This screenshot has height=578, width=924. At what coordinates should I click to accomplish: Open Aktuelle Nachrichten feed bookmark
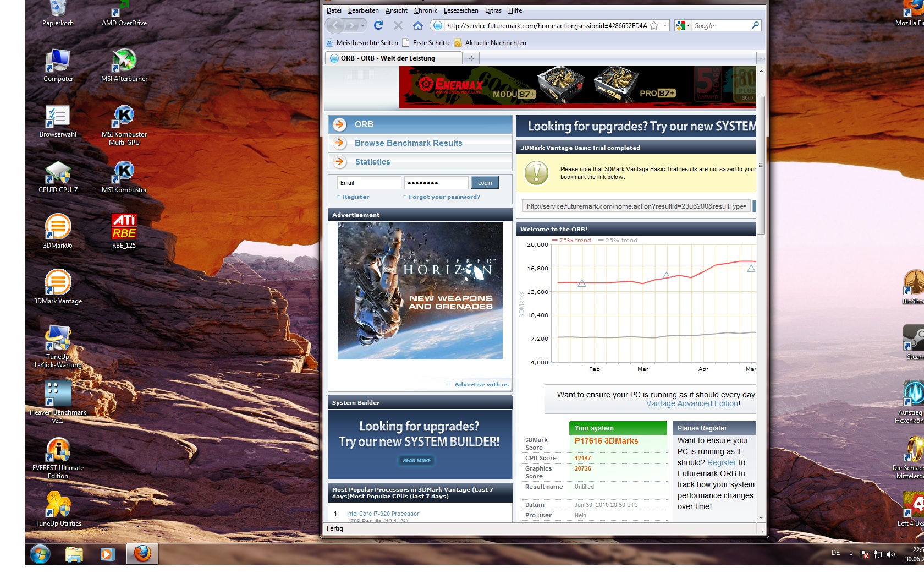pos(490,43)
